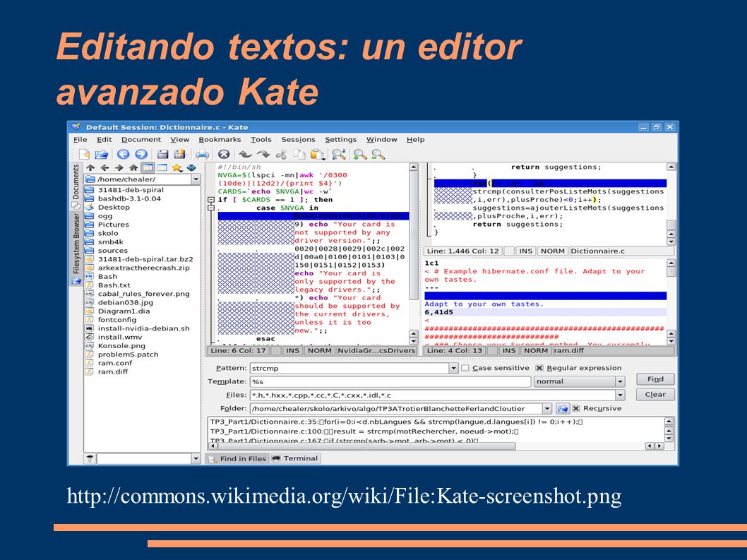Switch file browser to detailed view

pos(162,168)
